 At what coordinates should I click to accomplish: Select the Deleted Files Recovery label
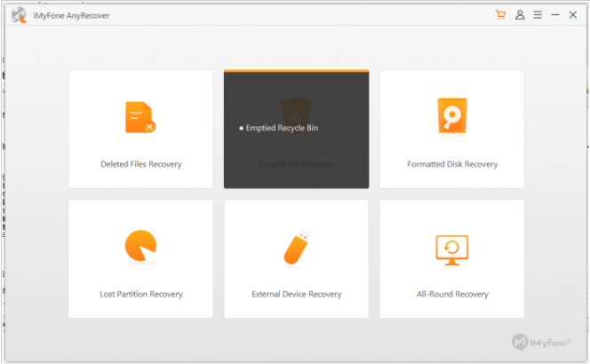(x=141, y=164)
